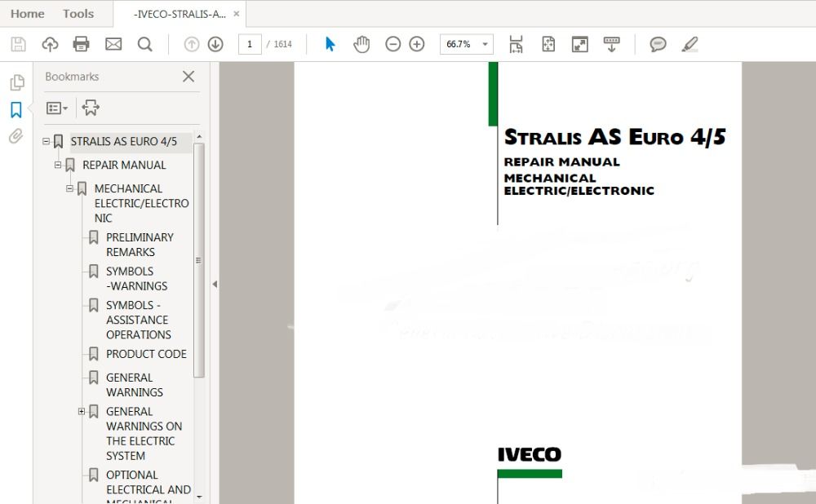Go to previous page arrow
816x504 pixels.
pos(192,44)
